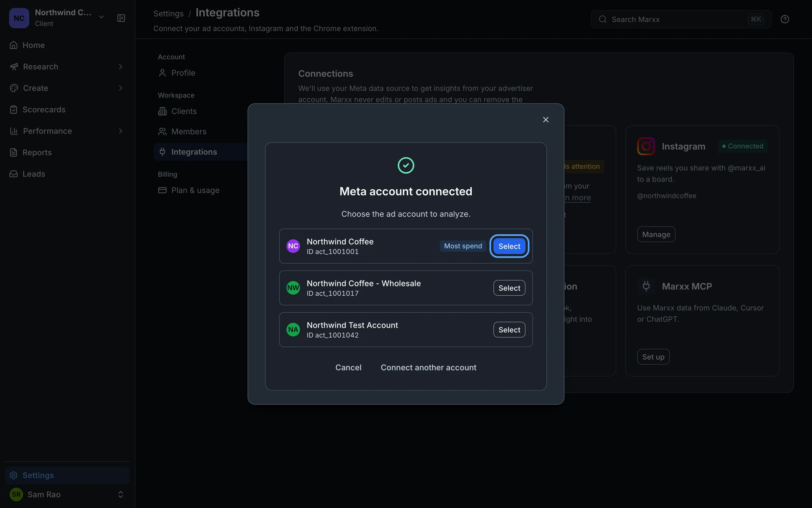Click the Research telescope icon
The height and width of the screenshot is (508, 812).
[x=14, y=67]
